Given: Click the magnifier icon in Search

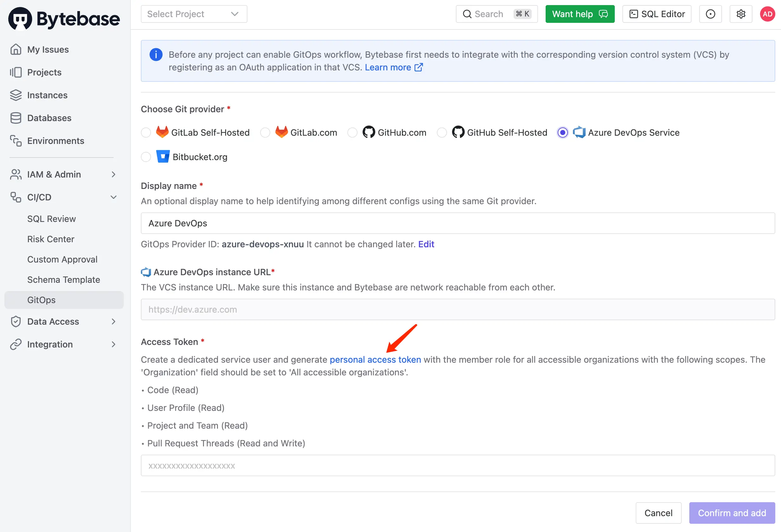Looking at the screenshot, I should (x=467, y=14).
